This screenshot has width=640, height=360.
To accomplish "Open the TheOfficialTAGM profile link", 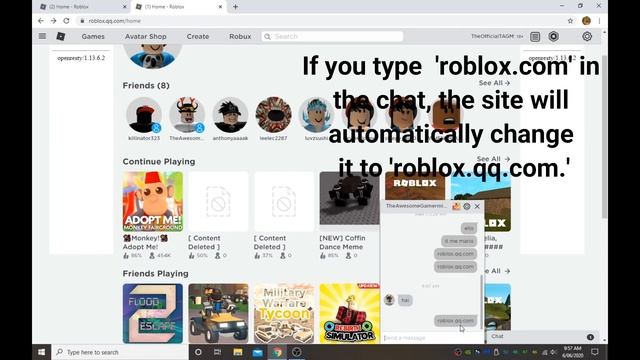I will pyautogui.click(x=494, y=36).
